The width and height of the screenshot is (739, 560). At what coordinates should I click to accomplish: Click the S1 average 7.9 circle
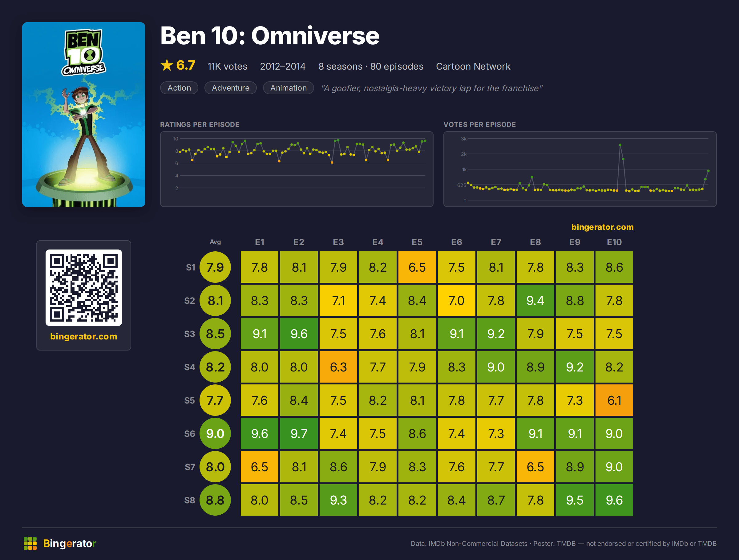tap(215, 267)
